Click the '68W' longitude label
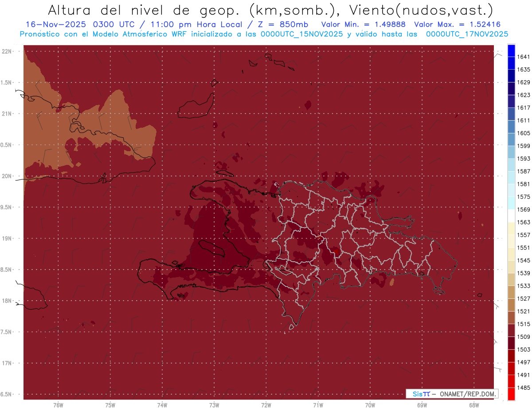Viewport: 532px width, 411px height. 474,405
